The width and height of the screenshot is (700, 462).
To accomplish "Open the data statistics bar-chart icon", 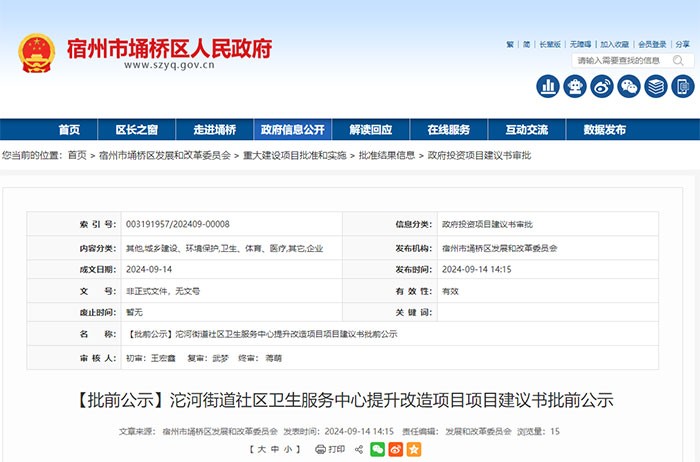I will (x=547, y=86).
